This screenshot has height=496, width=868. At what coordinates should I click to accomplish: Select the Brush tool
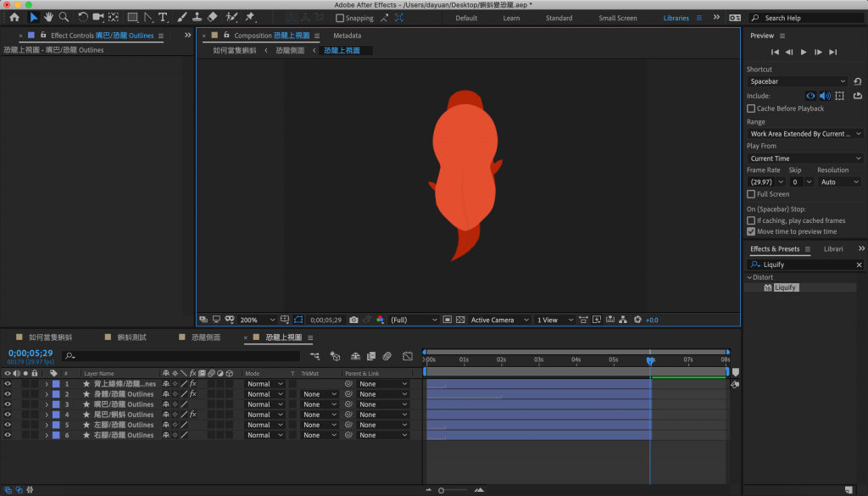click(181, 17)
